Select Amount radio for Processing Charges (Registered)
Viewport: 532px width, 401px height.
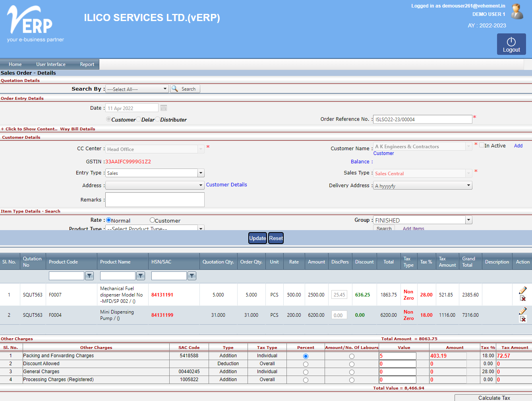pos(352,380)
